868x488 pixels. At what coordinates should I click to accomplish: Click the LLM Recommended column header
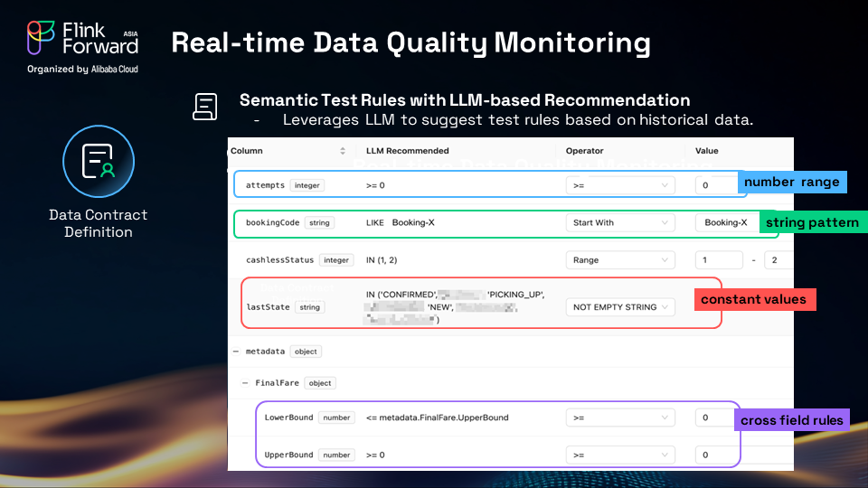coord(408,151)
